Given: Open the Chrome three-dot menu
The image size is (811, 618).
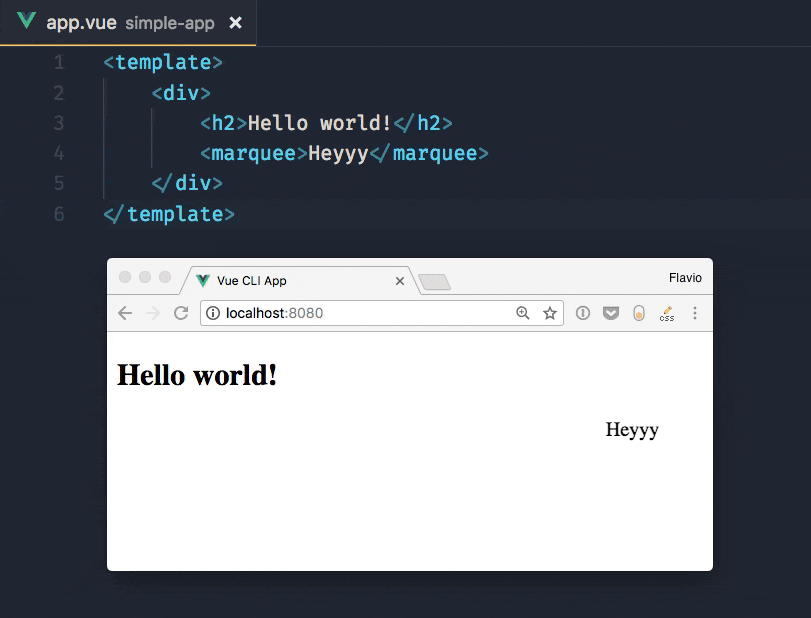Looking at the screenshot, I should tap(695, 313).
